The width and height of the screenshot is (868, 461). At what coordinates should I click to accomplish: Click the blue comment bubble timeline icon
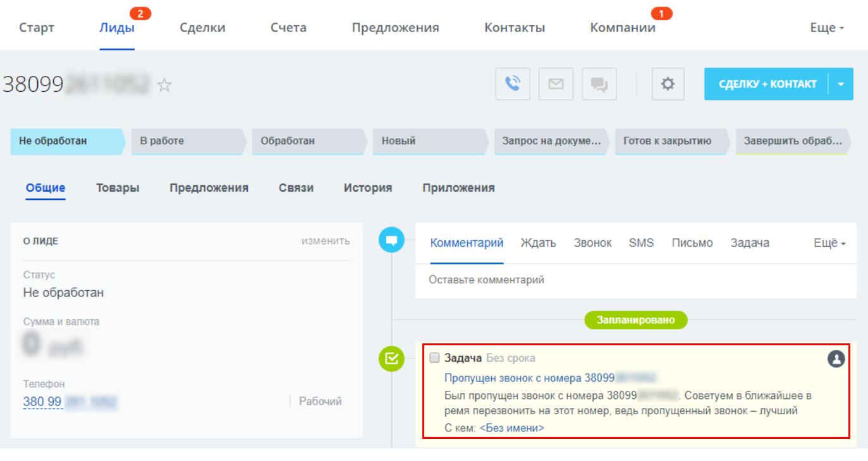click(x=391, y=240)
